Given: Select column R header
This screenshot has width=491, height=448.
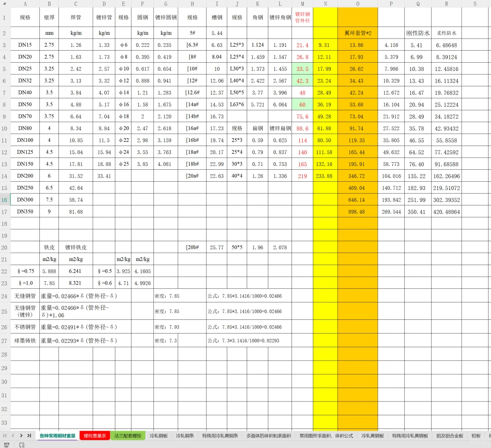Looking at the screenshot, I should click(x=447, y=4).
